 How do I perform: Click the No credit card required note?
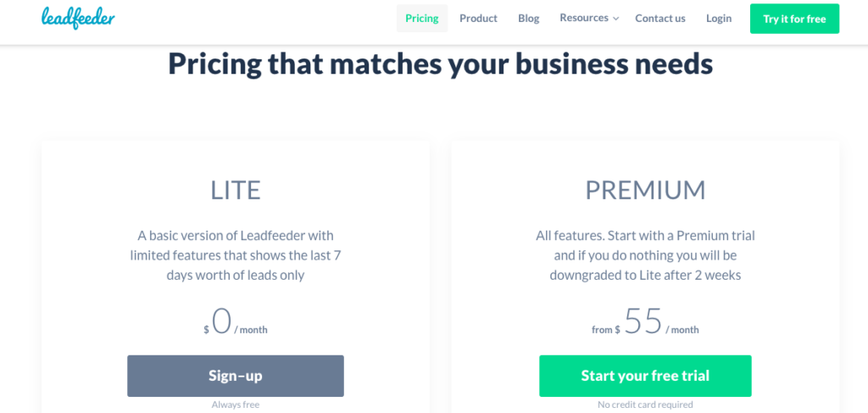645,405
